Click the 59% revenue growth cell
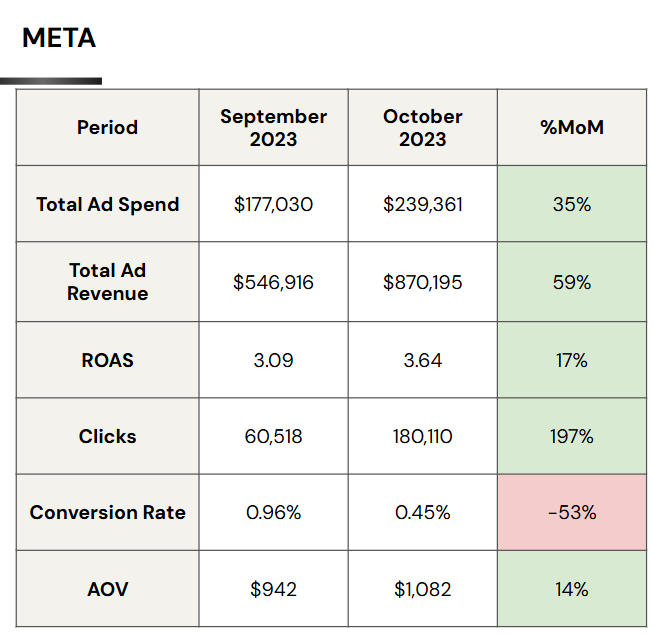Viewport: 654px width, 637px height. click(572, 282)
